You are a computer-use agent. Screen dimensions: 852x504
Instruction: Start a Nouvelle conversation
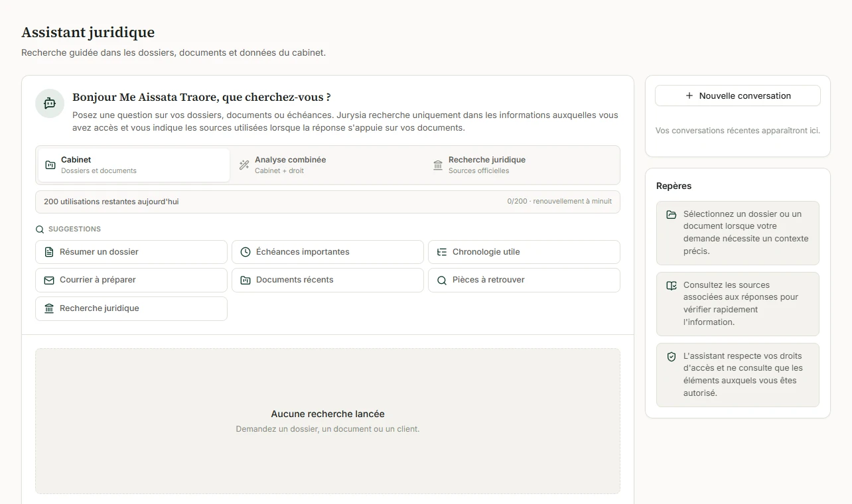[x=738, y=95]
